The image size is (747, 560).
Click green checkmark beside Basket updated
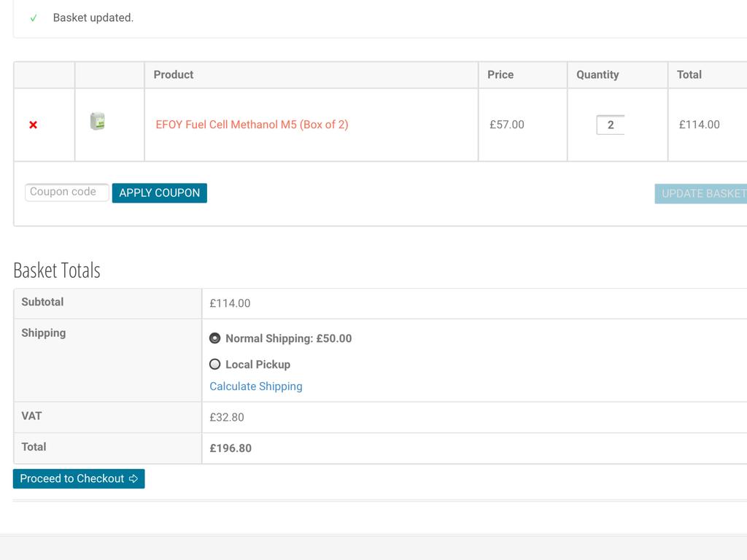tap(34, 18)
